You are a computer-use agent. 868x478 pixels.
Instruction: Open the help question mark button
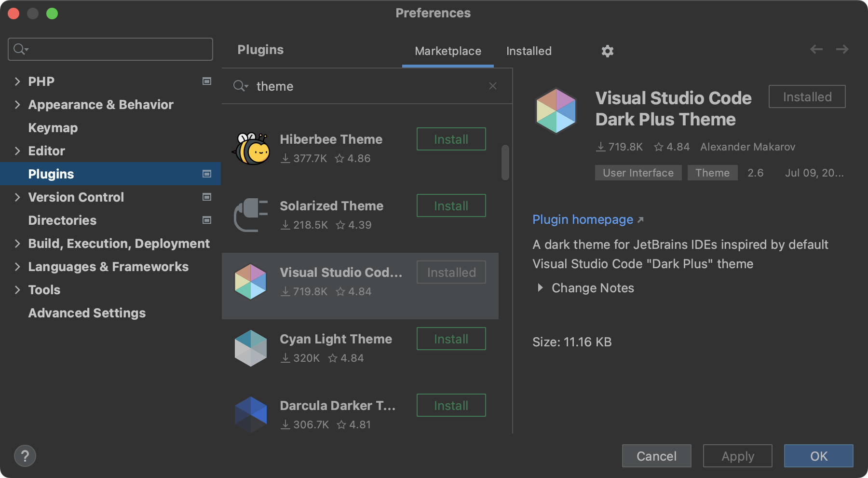[x=25, y=456]
